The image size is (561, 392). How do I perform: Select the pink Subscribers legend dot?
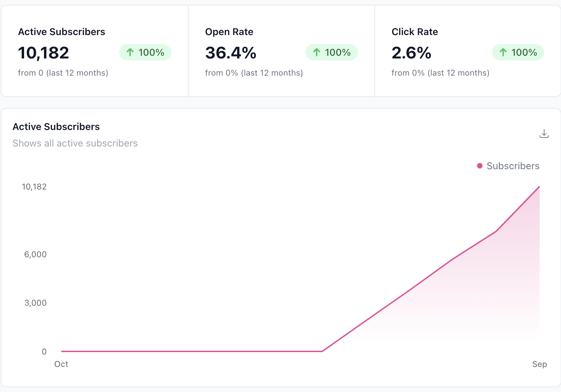coord(480,166)
